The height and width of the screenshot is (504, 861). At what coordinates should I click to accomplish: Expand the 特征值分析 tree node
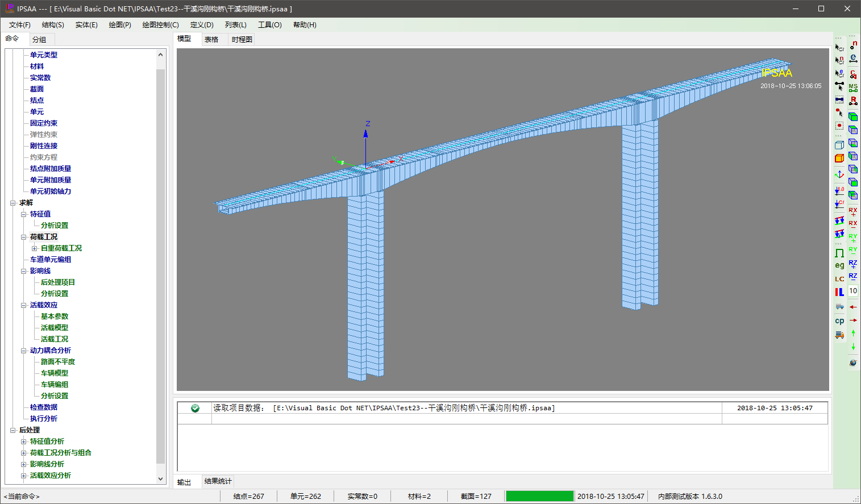tap(24, 441)
